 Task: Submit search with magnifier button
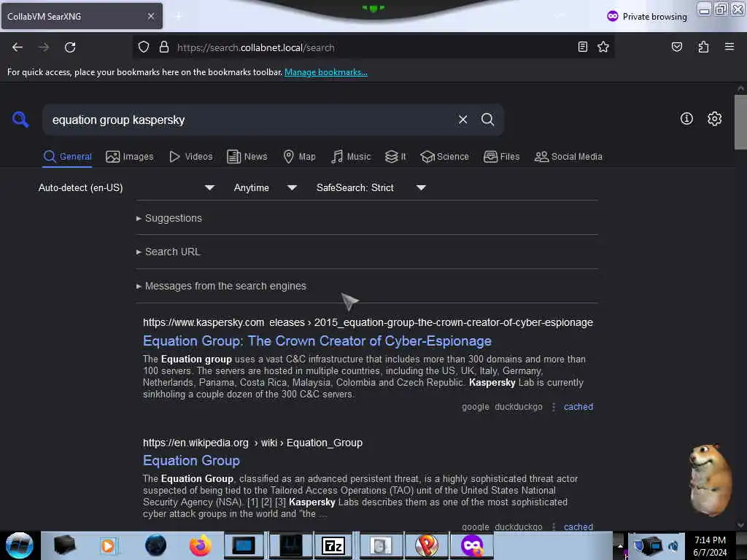coord(487,120)
